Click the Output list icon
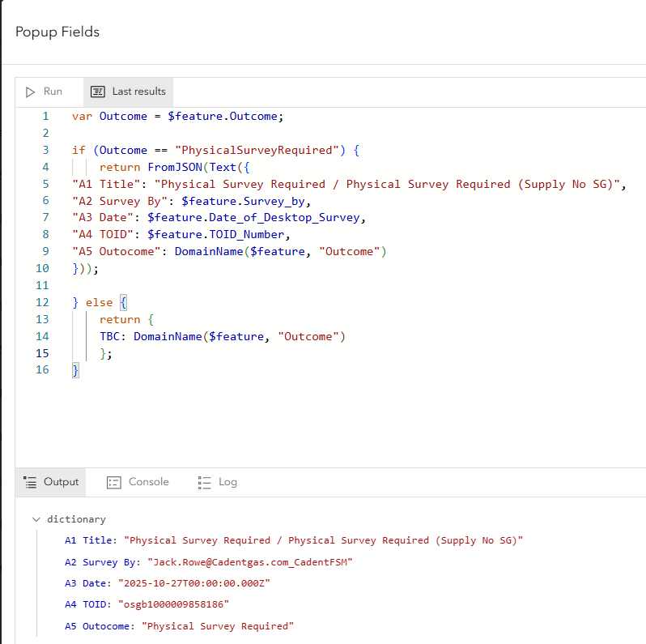 pyautogui.click(x=30, y=482)
